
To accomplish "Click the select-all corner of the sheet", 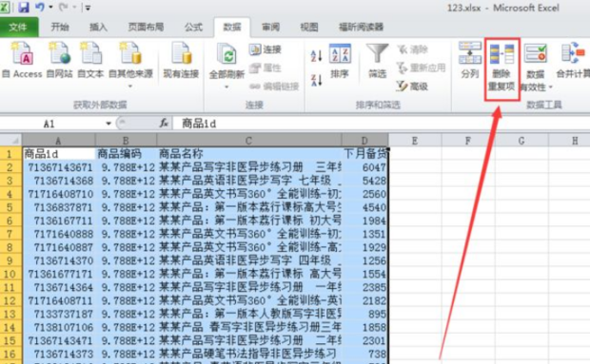I will coord(10,141).
